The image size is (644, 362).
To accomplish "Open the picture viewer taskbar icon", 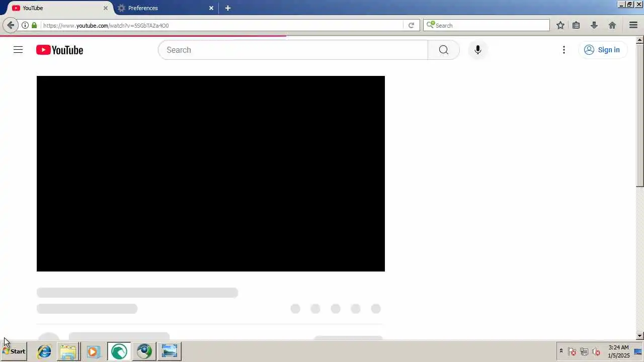I will [x=170, y=351].
